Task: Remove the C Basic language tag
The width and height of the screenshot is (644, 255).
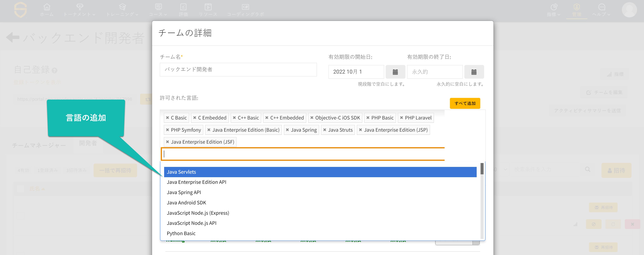Action: [x=168, y=118]
